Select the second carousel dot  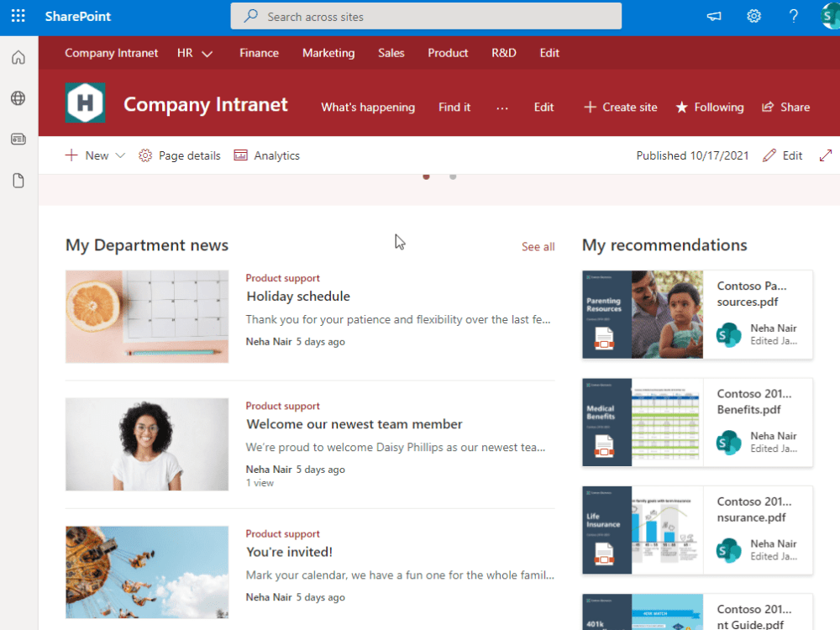coord(453,176)
